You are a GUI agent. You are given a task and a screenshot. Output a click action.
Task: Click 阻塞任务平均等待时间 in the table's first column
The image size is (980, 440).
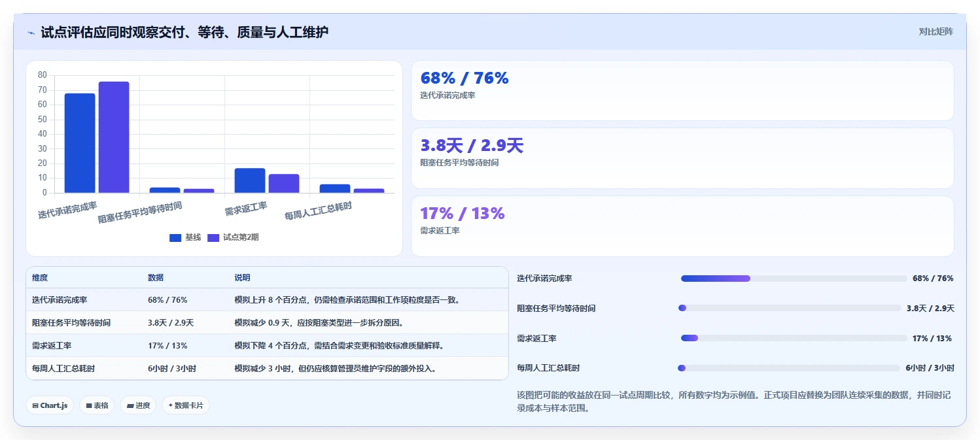click(71, 323)
